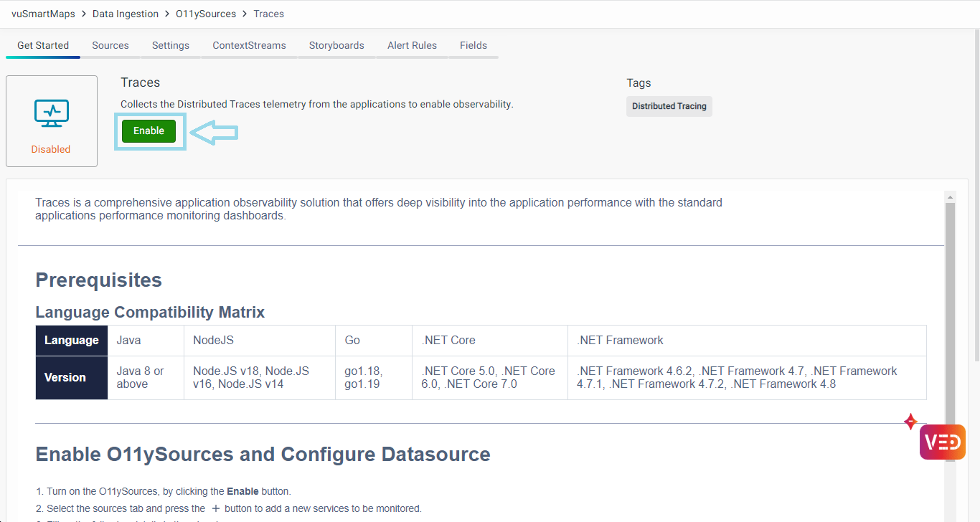Viewport: 980px width, 522px height.
Task: Select the Get Started tab
Action: click(x=43, y=45)
